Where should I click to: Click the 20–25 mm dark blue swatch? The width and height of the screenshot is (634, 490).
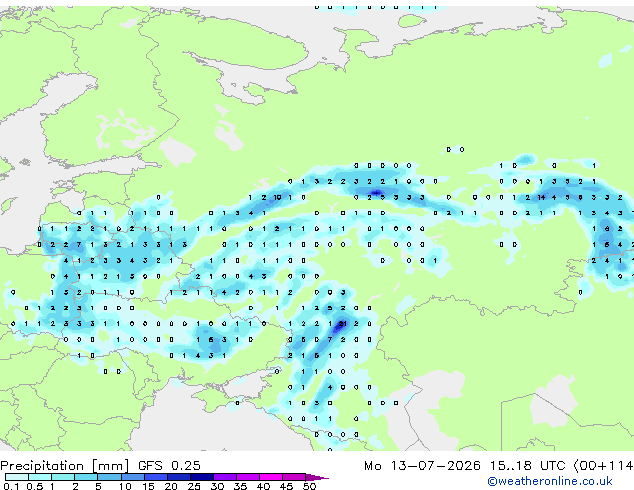[x=178, y=477]
